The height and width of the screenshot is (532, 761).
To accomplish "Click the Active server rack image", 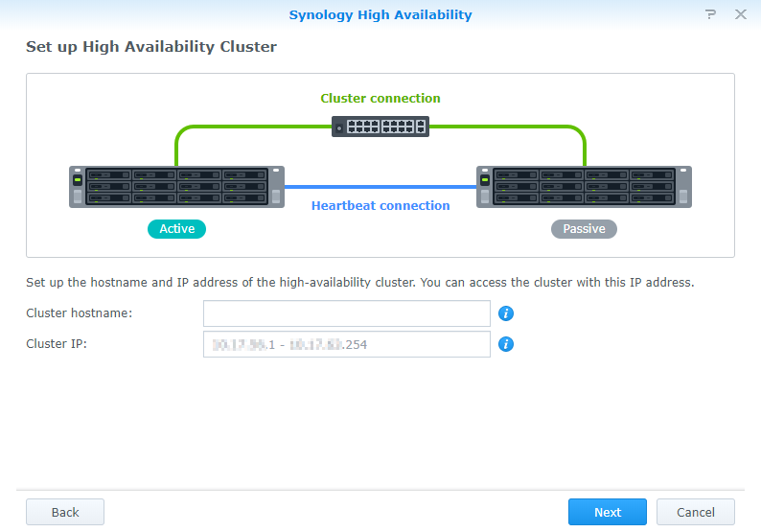I will (x=176, y=187).
